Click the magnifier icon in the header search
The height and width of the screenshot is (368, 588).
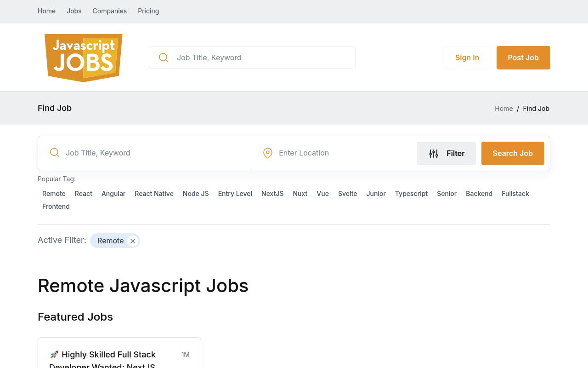tap(164, 57)
